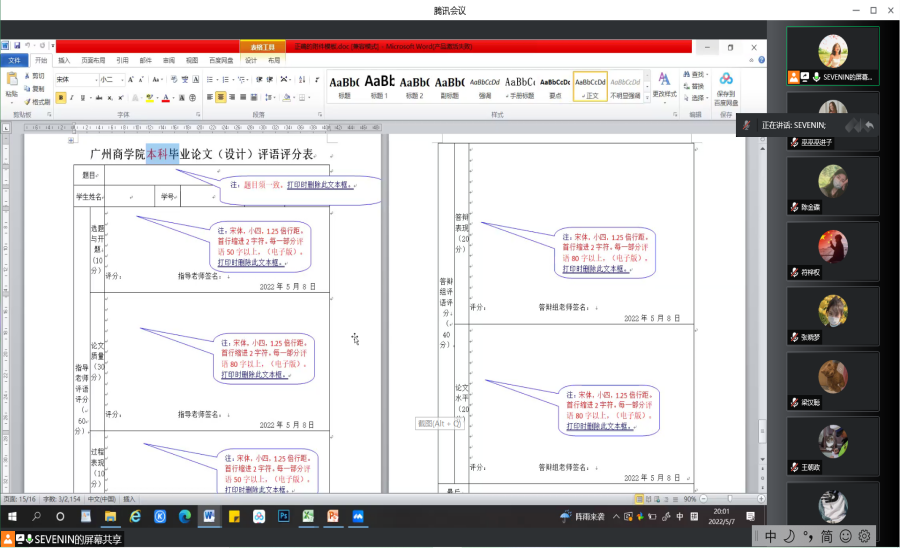
Task: Click the 文件 (File) button
Action: [14, 60]
